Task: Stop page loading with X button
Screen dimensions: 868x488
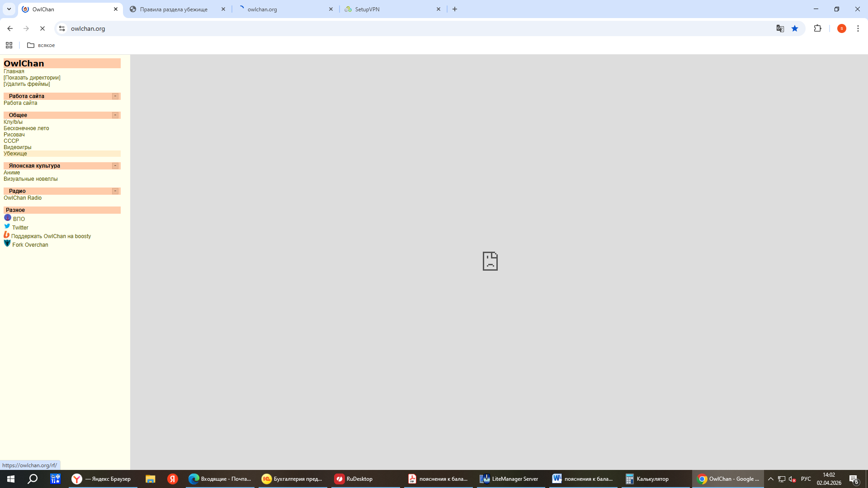Action: pyautogui.click(x=42, y=28)
